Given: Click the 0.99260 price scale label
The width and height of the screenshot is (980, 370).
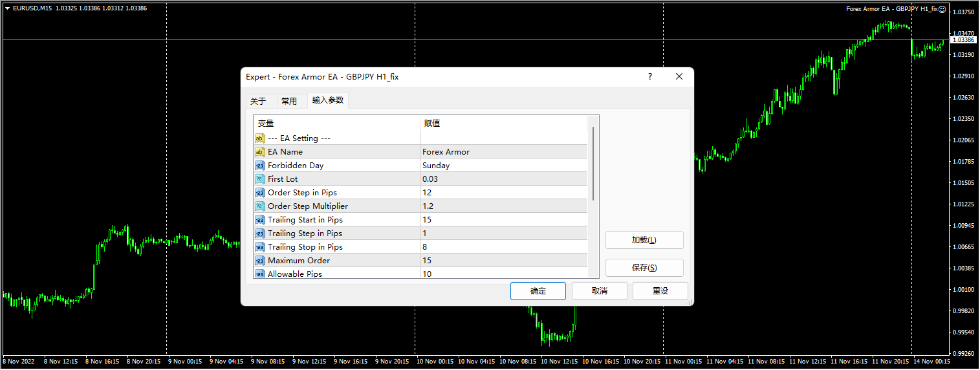Looking at the screenshot, I should [x=964, y=354].
